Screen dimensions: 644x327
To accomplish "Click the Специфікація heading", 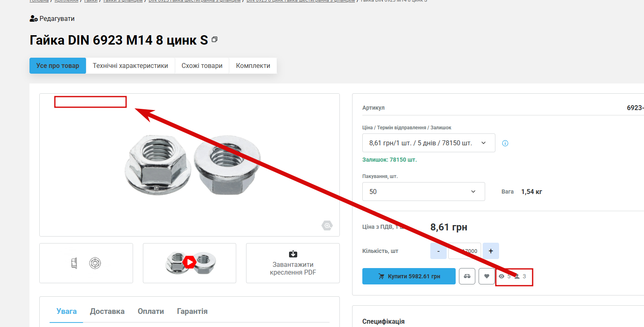I will point(383,321).
